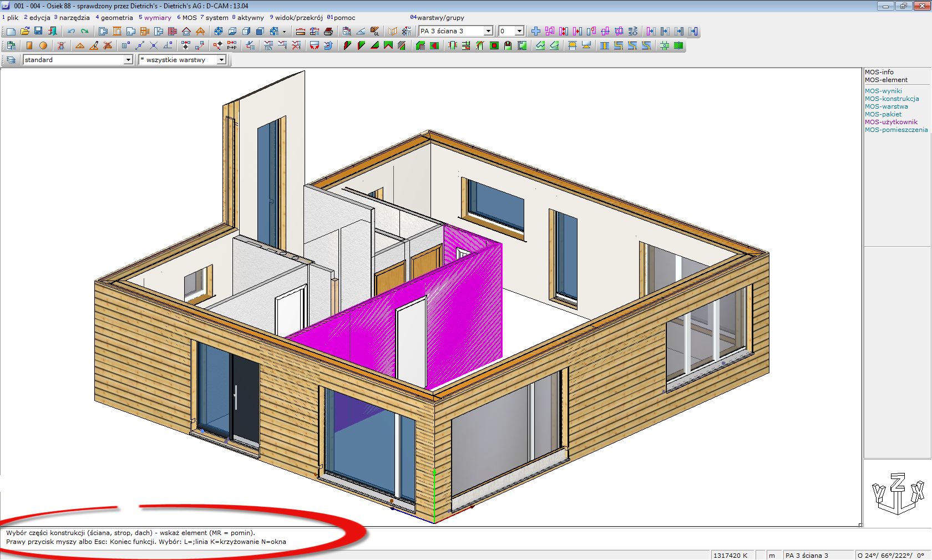Click the 'MOS-warstwa' link
The width and height of the screenshot is (932, 560).
887,106
